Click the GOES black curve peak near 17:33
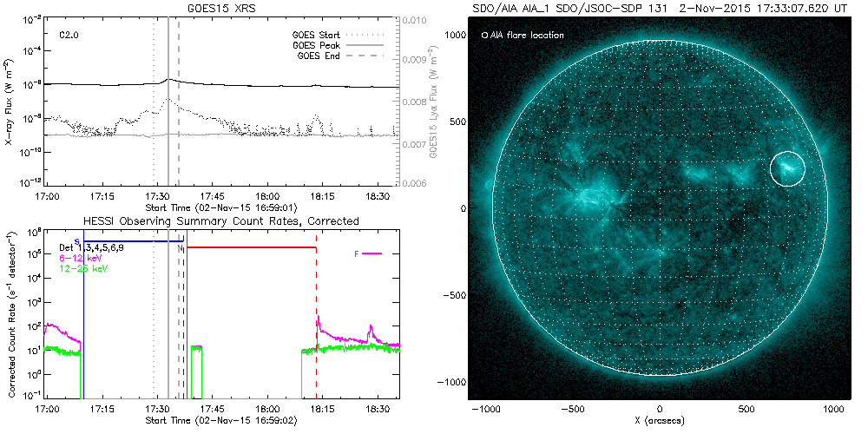The width and height of the screenshot is (868, 434). (169, 79)
